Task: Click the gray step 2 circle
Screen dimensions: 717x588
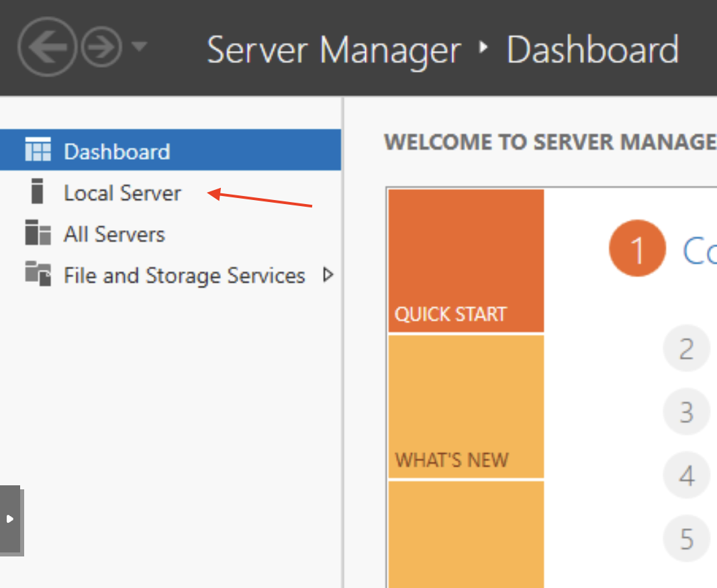Action: (686, 349)
